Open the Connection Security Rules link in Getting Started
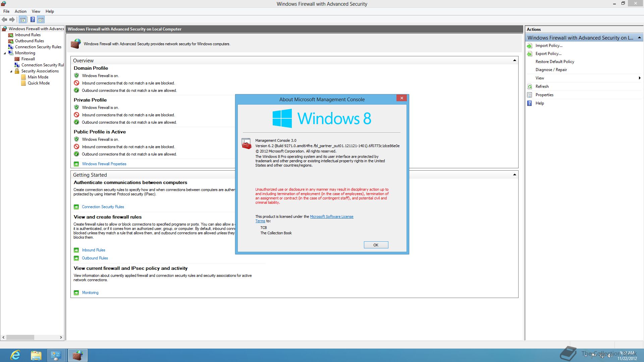Image resolution: width=644 pixels, height=362 pixels. pos(103,207)
